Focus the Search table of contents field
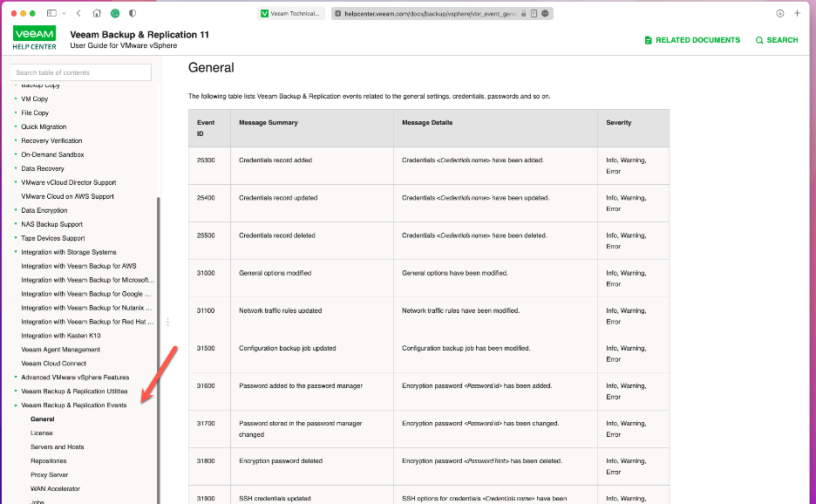 (x=81, y=72)
